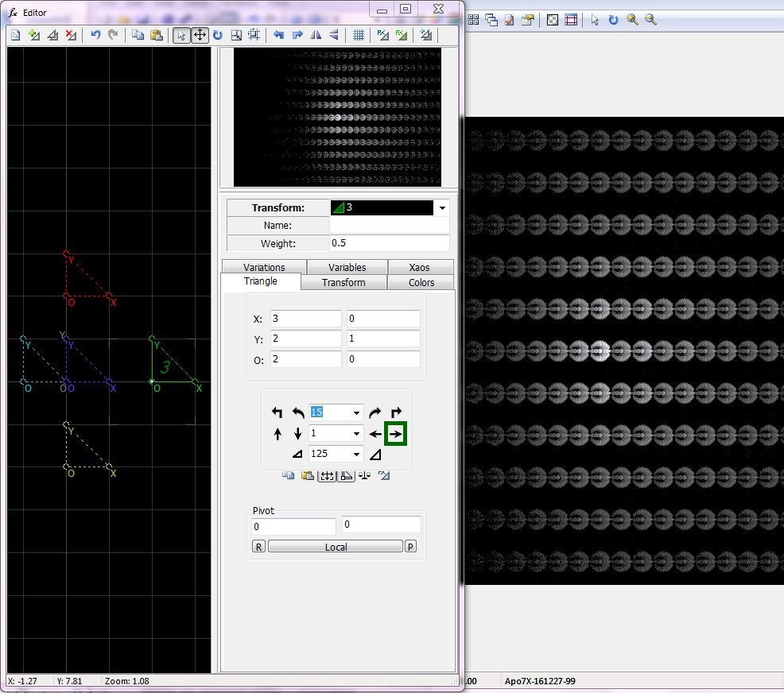Switch to the Variables tab
This screenshot has height=693, width=784.
347,267
